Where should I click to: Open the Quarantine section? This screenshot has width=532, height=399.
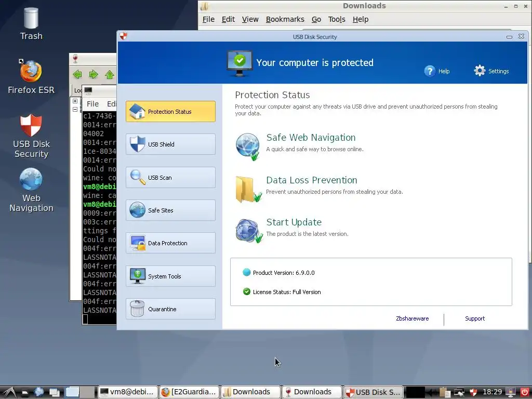[x=170, y=309]
